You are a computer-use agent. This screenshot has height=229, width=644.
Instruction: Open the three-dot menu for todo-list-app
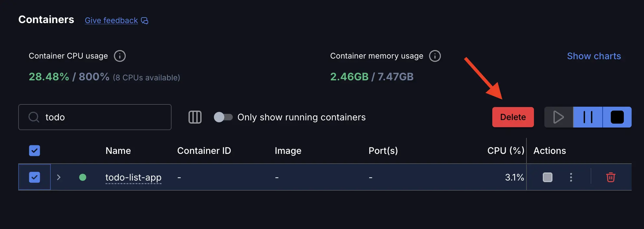point(571,177)
